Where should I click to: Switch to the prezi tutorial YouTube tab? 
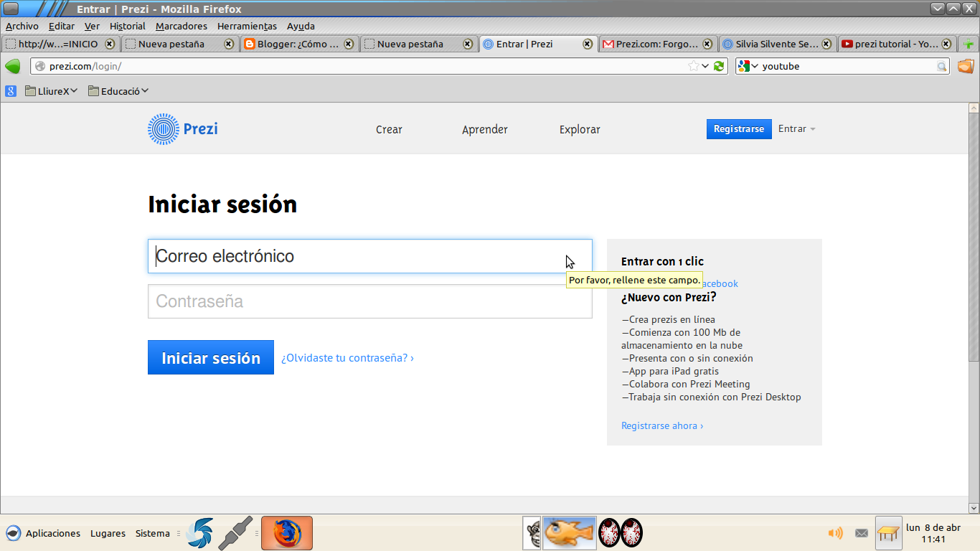(x=896, y=44)
